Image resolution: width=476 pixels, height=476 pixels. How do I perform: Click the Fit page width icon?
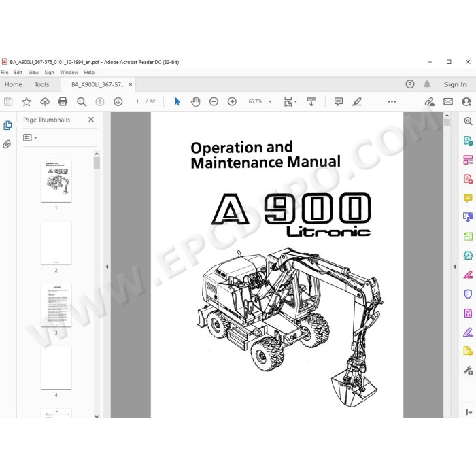[x=288, y=102]
